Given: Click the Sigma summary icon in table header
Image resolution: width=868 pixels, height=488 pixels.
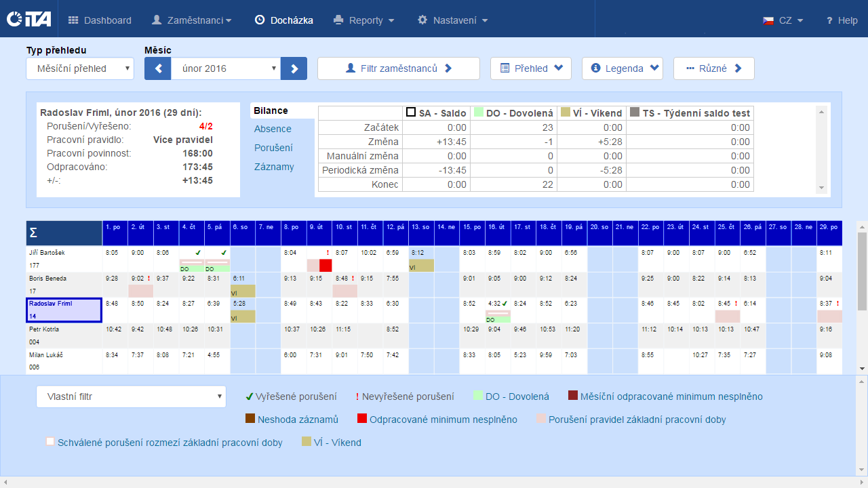Looking at the screenshot, I should 33,233.
